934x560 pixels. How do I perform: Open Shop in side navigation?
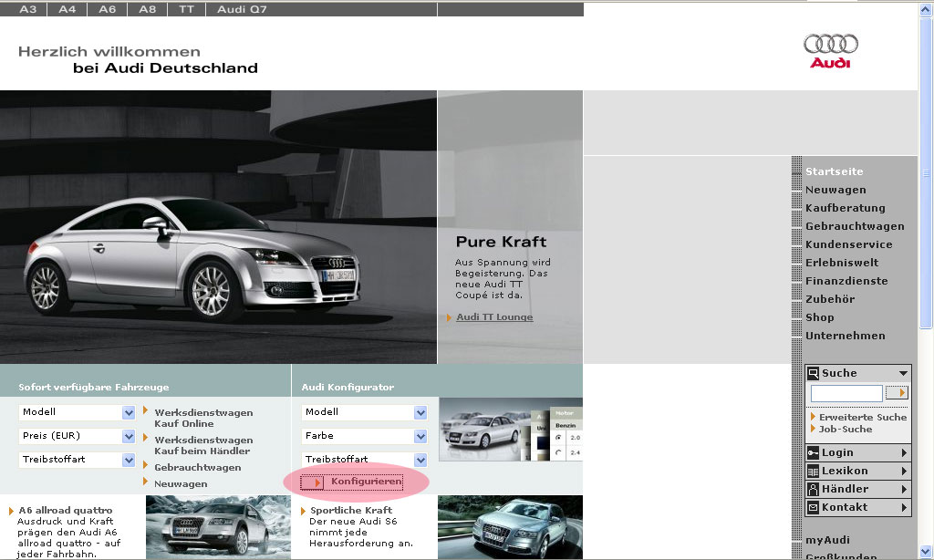[x=820, y=317]
